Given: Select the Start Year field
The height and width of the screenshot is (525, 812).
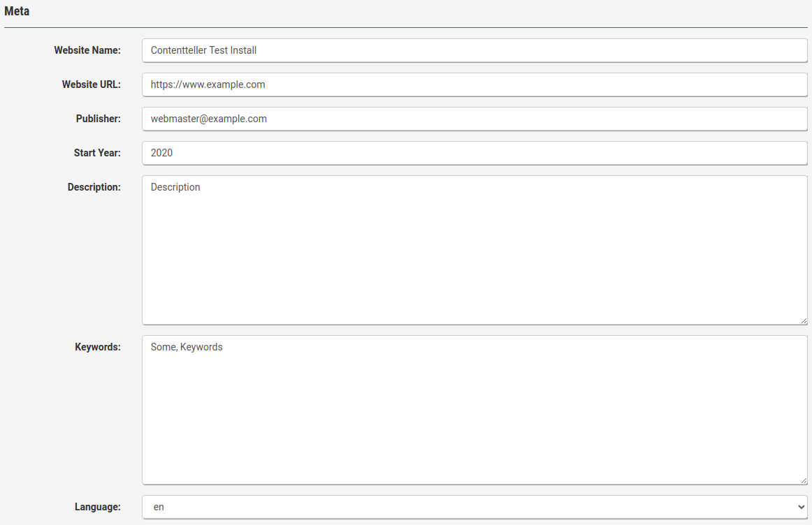Looking at the screenshot, I should 474,153.
